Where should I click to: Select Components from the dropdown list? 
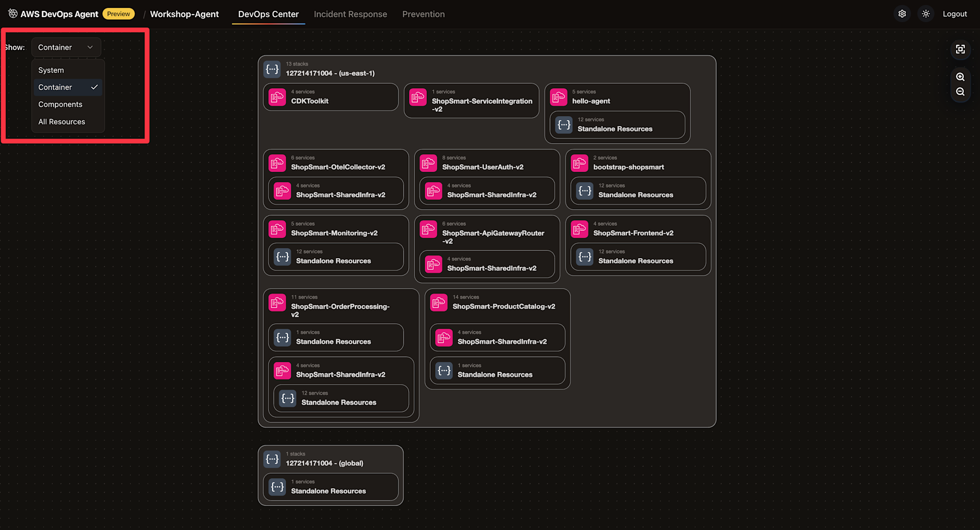click(x=60, y=104)
